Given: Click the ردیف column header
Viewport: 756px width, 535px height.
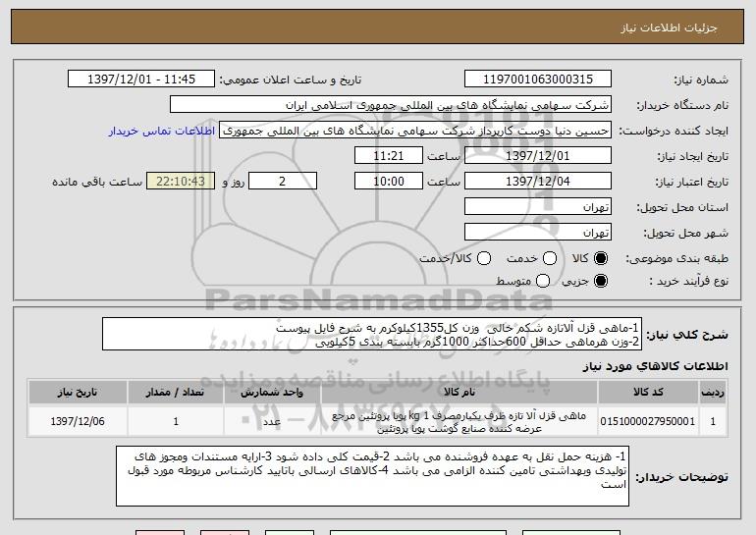Looking at the screenshot, I should [x=713, y=393].
